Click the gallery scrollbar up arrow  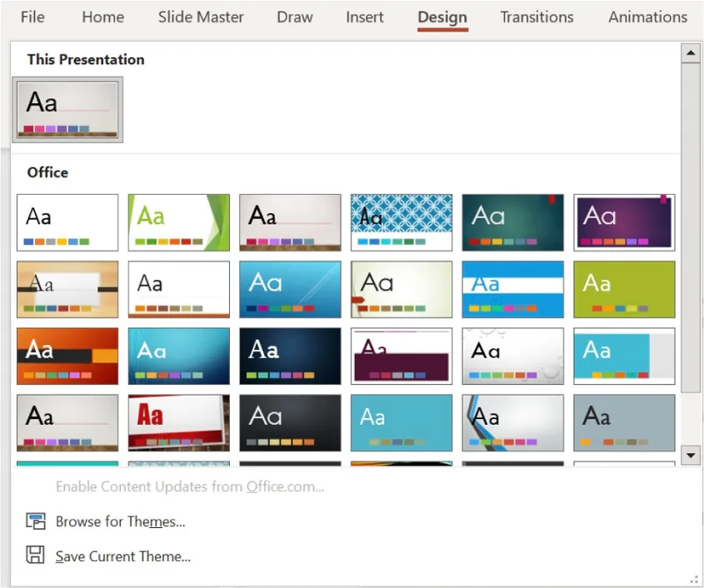point(691,53)
